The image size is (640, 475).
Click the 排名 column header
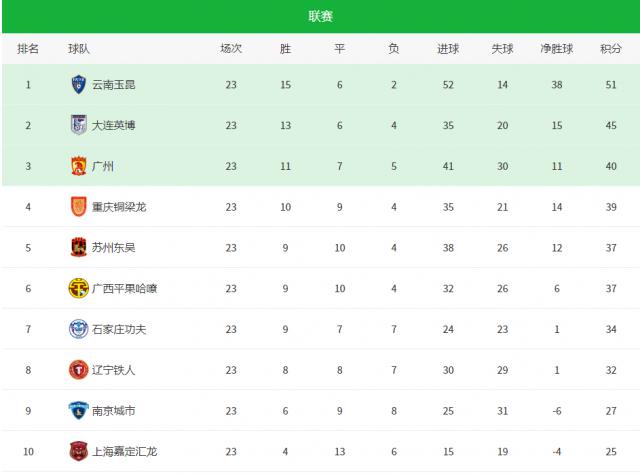coord(28,48)
